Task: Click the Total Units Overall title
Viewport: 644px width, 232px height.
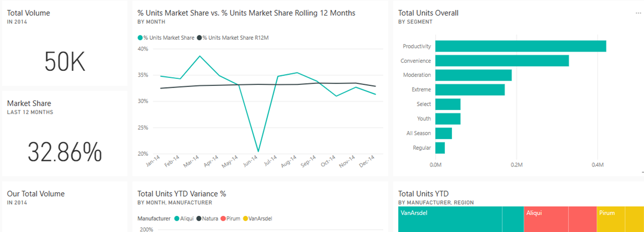Action: click(x=428, y=12)
